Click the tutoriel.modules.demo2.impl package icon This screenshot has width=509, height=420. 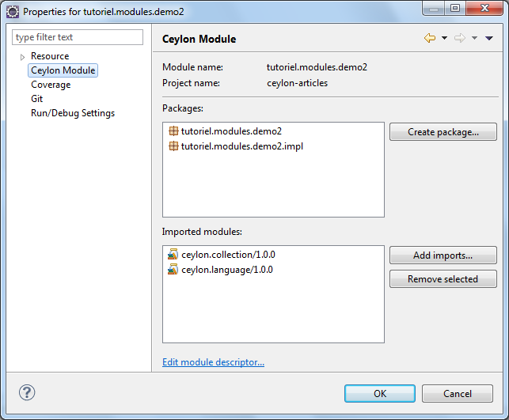tap(173, 146)
